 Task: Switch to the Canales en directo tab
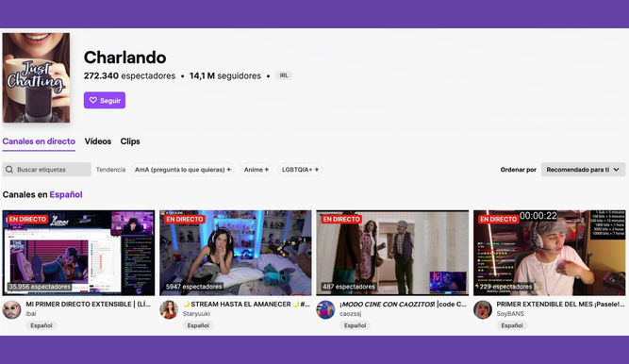(39, 141)
